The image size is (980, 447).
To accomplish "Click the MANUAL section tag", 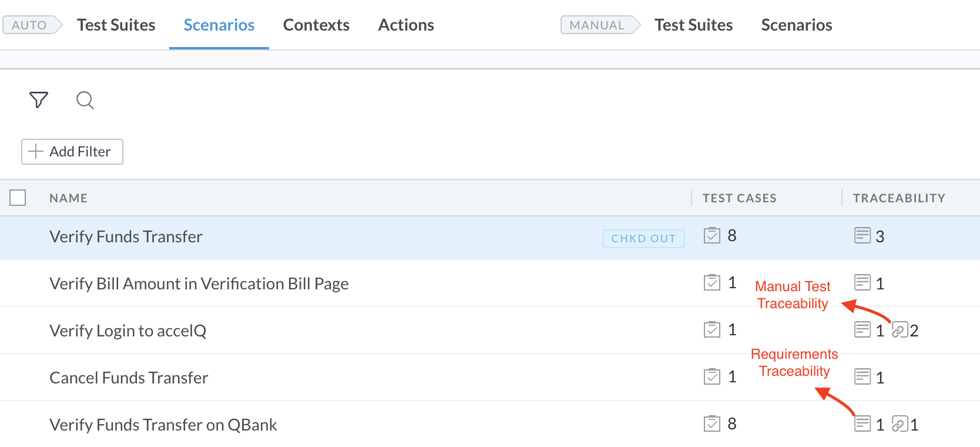I will pyautogui.click(x=600, y=25).
